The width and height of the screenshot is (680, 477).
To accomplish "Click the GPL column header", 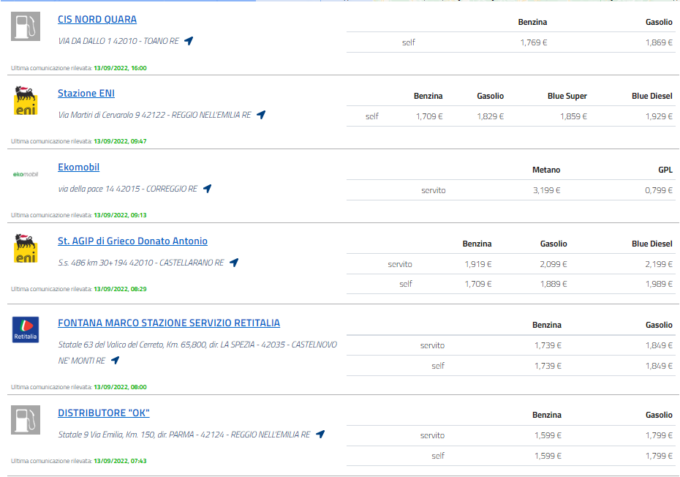I will pos(665,170).
